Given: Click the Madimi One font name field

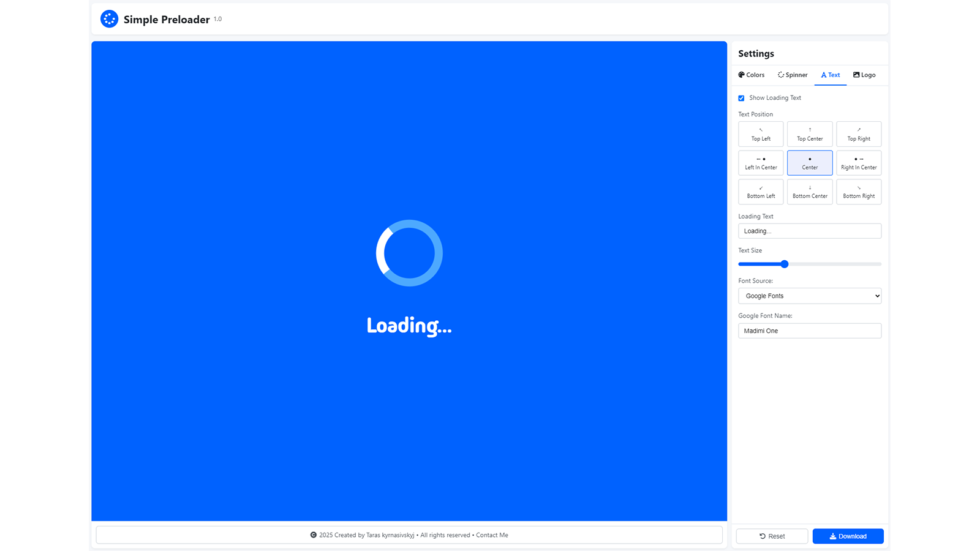Looking at the screenshot, I should point(809,331).
